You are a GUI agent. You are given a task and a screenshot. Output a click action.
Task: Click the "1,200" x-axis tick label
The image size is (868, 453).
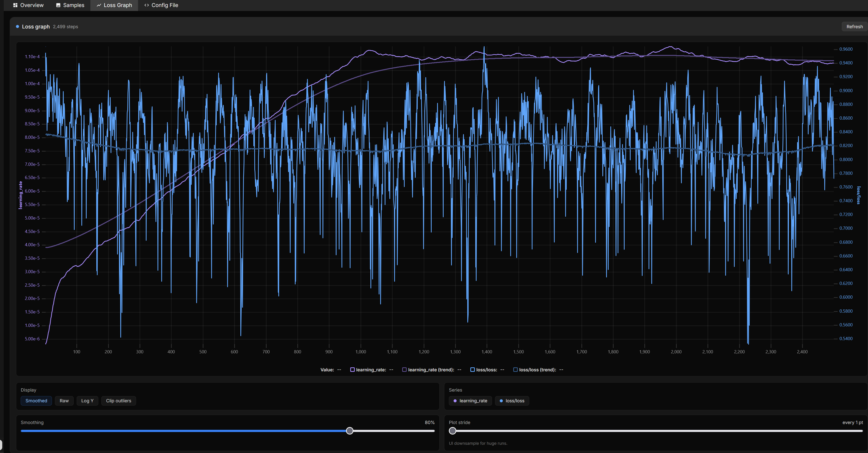424,352
